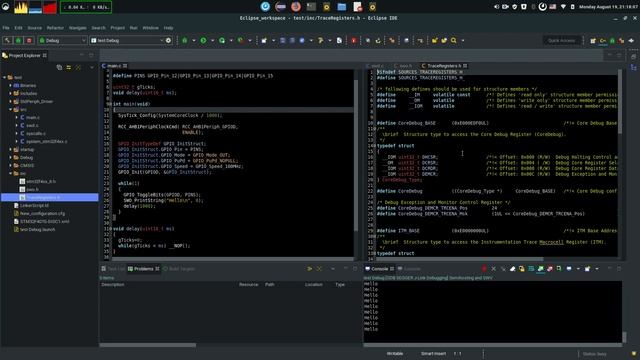Click the Debug bug icon in the toolbar
Image resolution: width=640 pixels, height=360 pixels.
coord(184,40)
